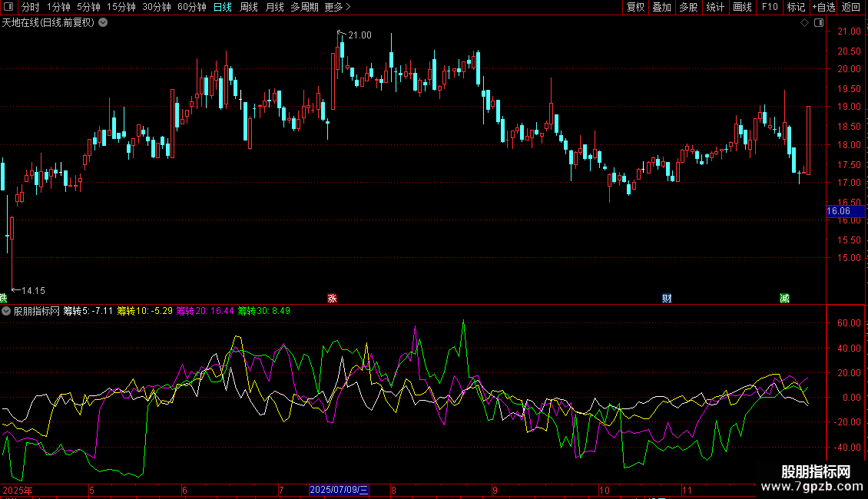Screen dimensions: 868x499
Task: Open the 画线 drawing tools
Action: pos(742,7)
